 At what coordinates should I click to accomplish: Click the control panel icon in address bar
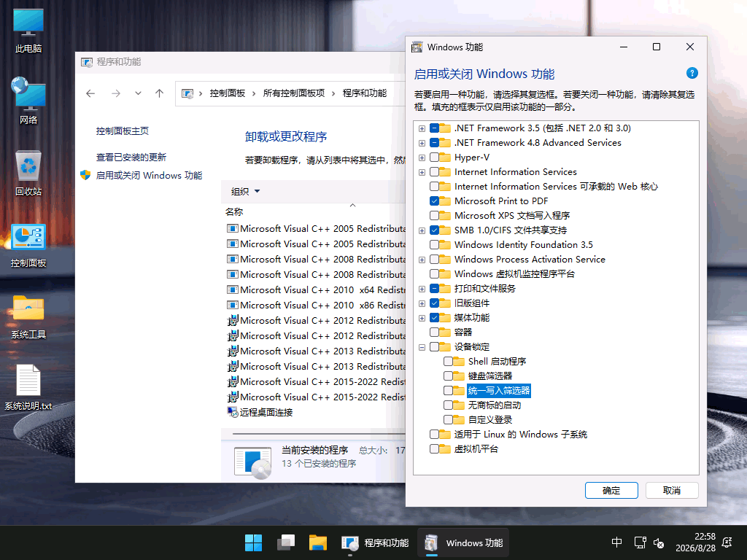187,93
